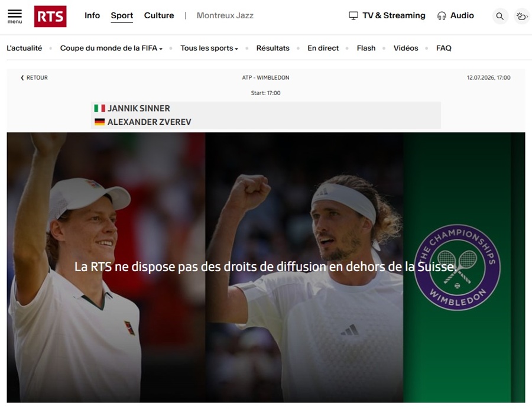
Task: Expand Coupe du monde de la FIFA dropdown
Action: [x=111, y=48]
